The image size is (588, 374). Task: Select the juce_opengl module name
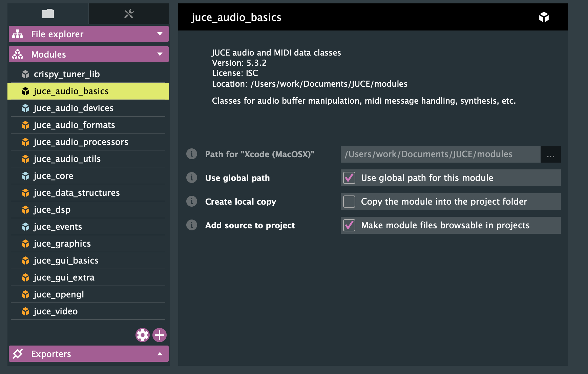[x=59, y=295]
